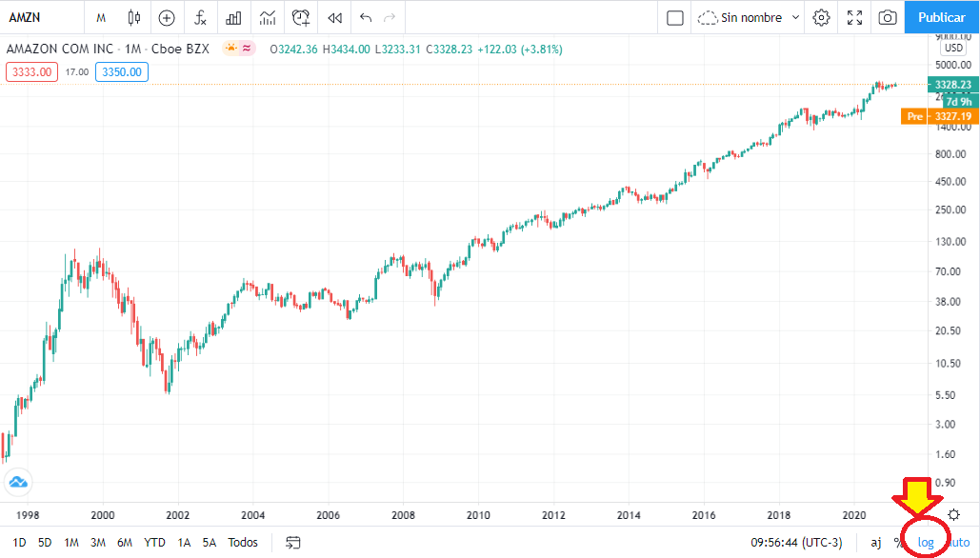Viewport: 980px width, 558px height.
Task: Select the YTD time range
Action: [x=154, y=543]
